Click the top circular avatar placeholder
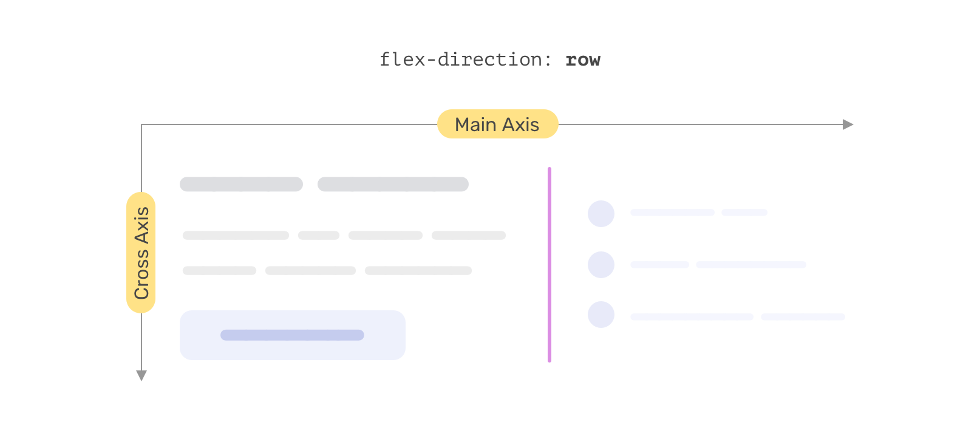Screen dimensions: 980x436 coord(601,214)
